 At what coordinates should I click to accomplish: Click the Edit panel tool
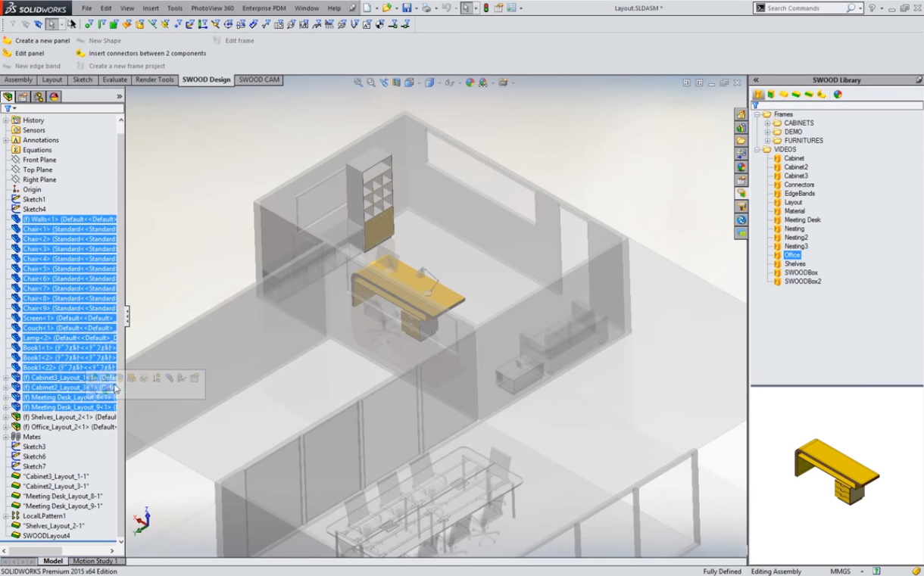click(29, 54)
